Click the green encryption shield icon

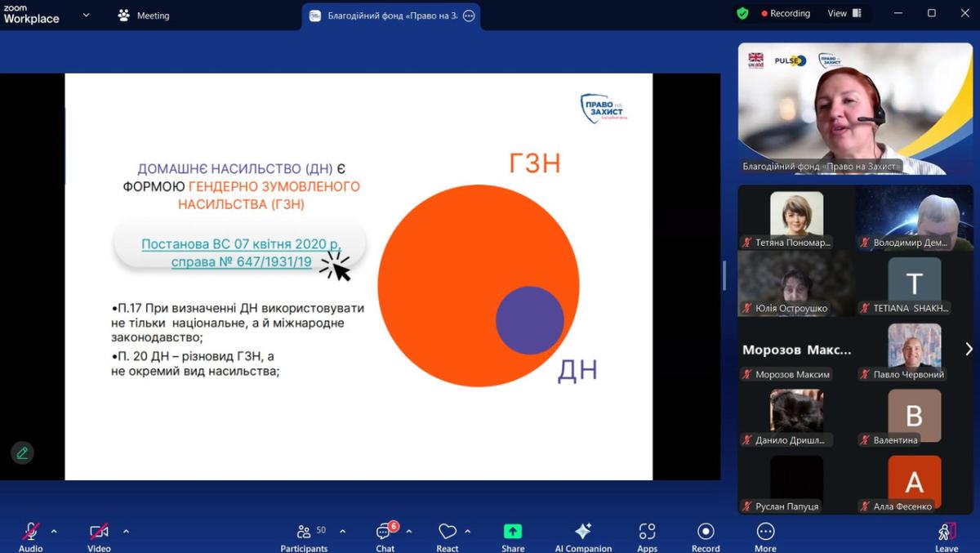tap(742, 13)
